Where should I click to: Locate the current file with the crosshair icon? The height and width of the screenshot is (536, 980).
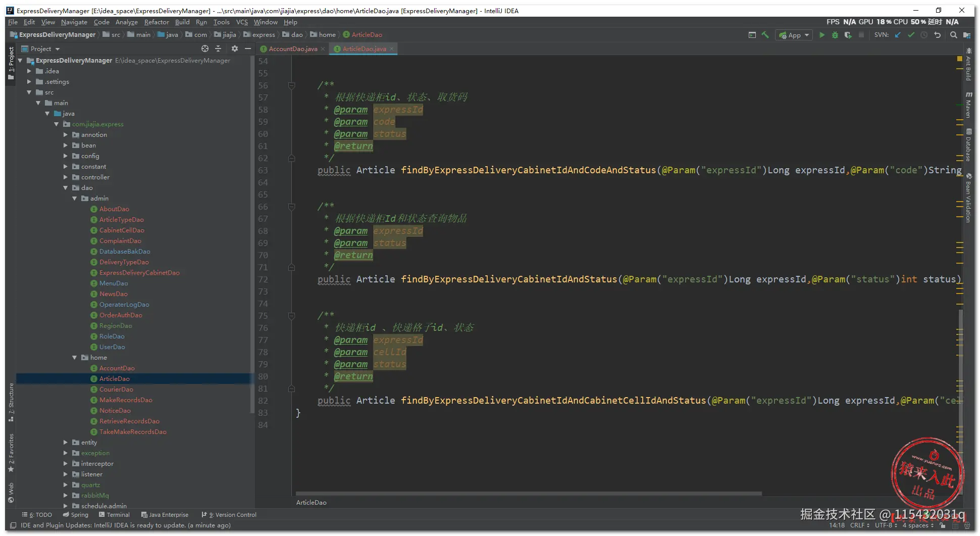coord(205,48)
